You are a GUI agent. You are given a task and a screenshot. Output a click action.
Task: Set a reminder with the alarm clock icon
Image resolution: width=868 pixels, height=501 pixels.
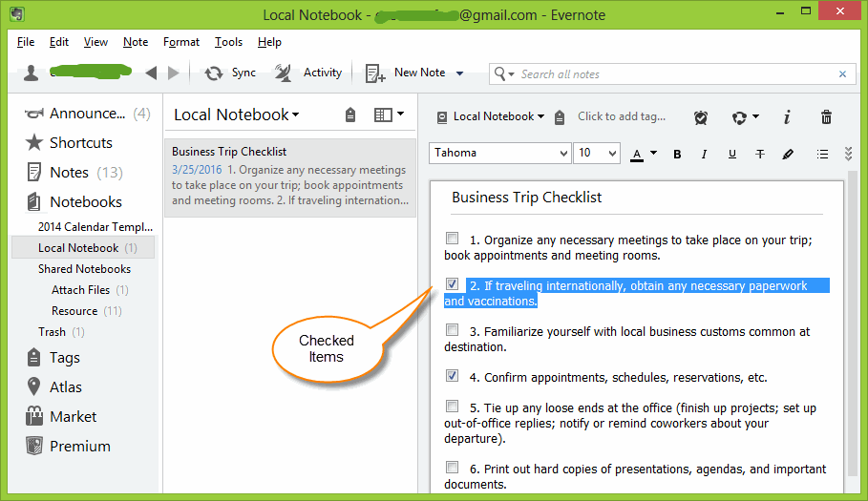click(x=701, y=117)
